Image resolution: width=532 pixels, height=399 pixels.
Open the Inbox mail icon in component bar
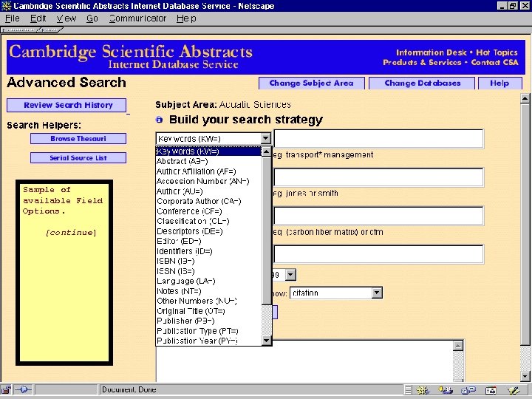point(446,390)
